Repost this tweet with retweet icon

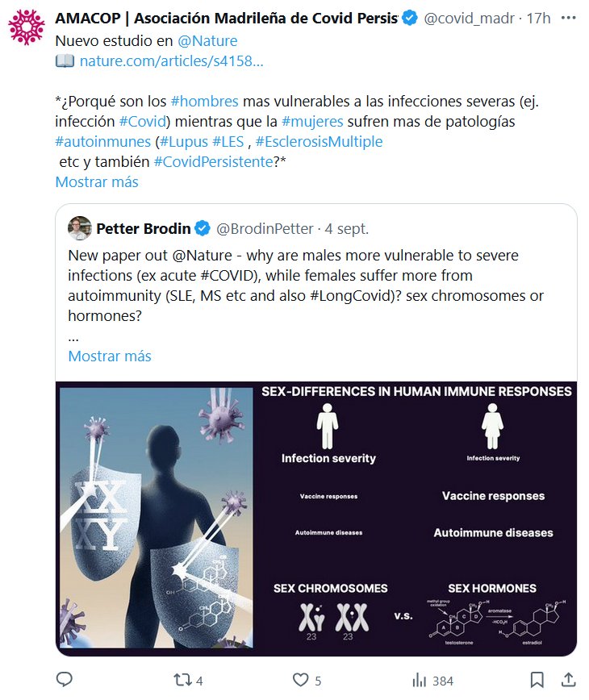[182, 680]
